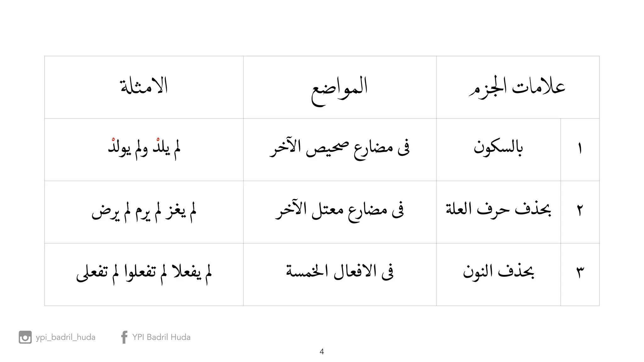Select row number ١ cell
The width and height of the screenshot is (644, 362).
(x=580, y=150)
